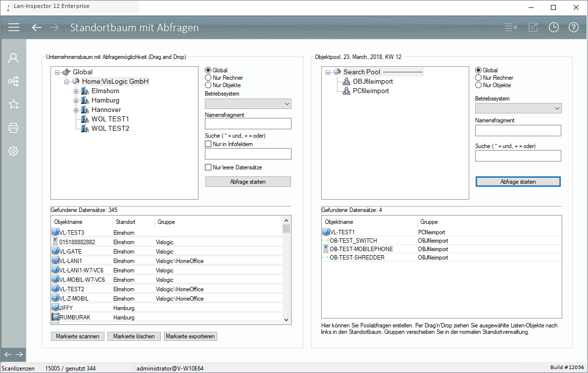Screen dimensions: 588x373
Task: Click Markierte löschen button
Action: tap(134, 336)
